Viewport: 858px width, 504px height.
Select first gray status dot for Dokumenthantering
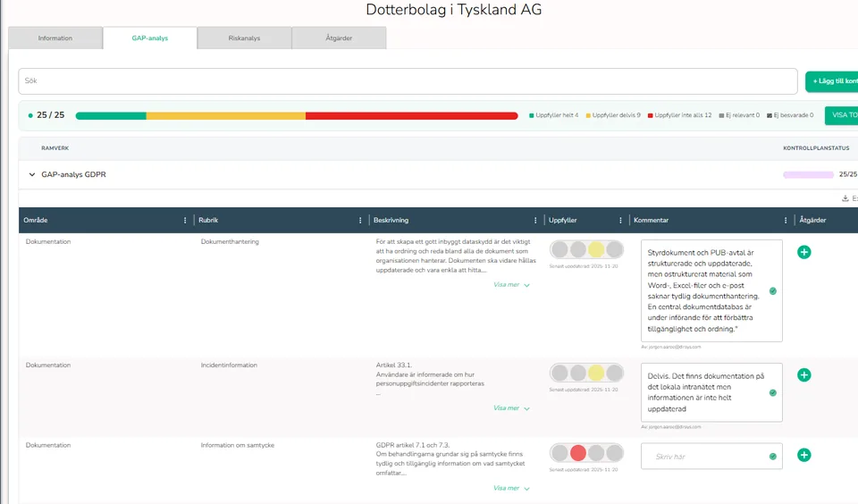[x=559, y=249]
